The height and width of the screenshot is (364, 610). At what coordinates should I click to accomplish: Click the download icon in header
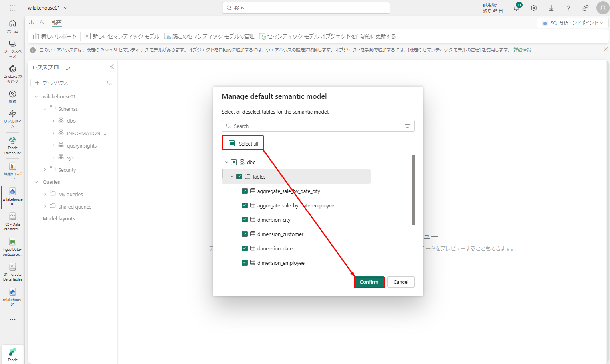(x=551, y=8)
